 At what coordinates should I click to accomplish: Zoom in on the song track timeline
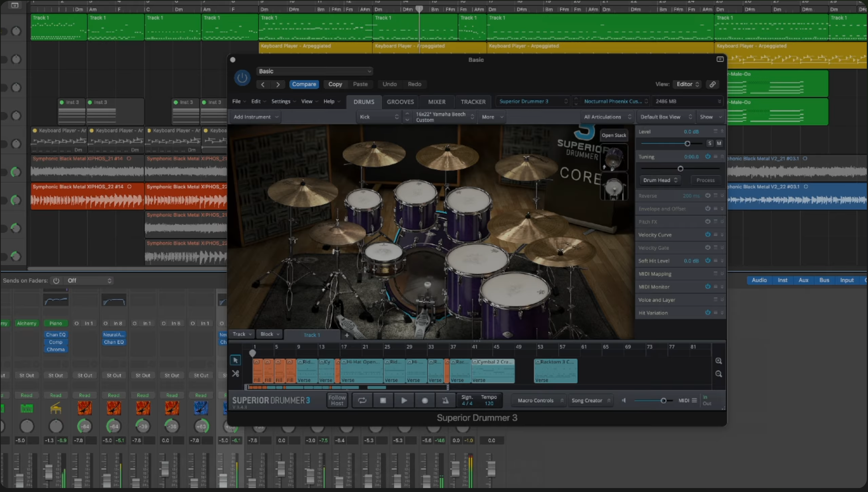(x=718, y=361)
